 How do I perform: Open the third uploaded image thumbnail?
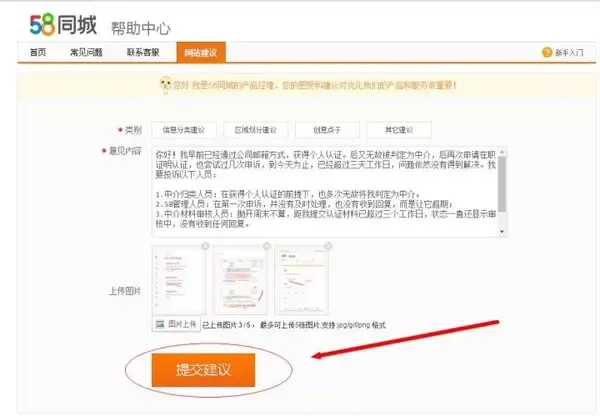click(x=301, y=280)
